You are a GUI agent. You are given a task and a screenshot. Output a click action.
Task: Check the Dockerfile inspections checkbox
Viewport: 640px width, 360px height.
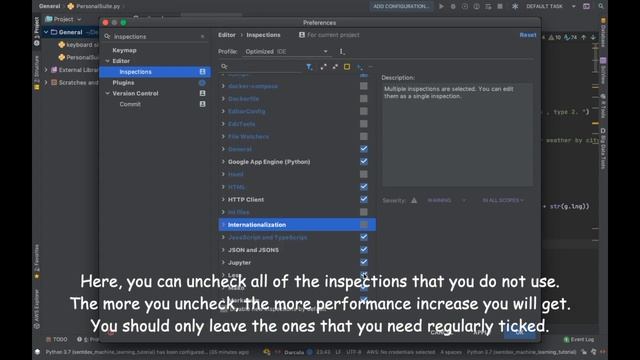click(364, 98)
